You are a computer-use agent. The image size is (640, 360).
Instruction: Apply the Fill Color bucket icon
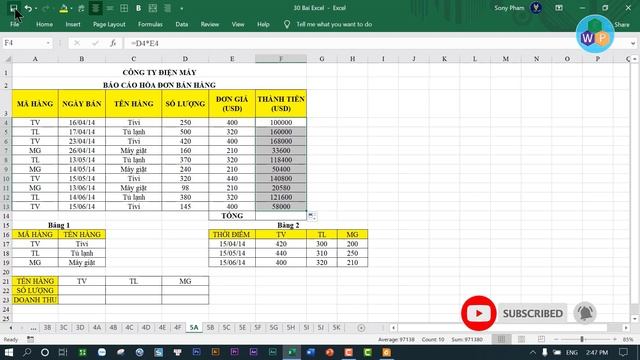click(63, 8)
